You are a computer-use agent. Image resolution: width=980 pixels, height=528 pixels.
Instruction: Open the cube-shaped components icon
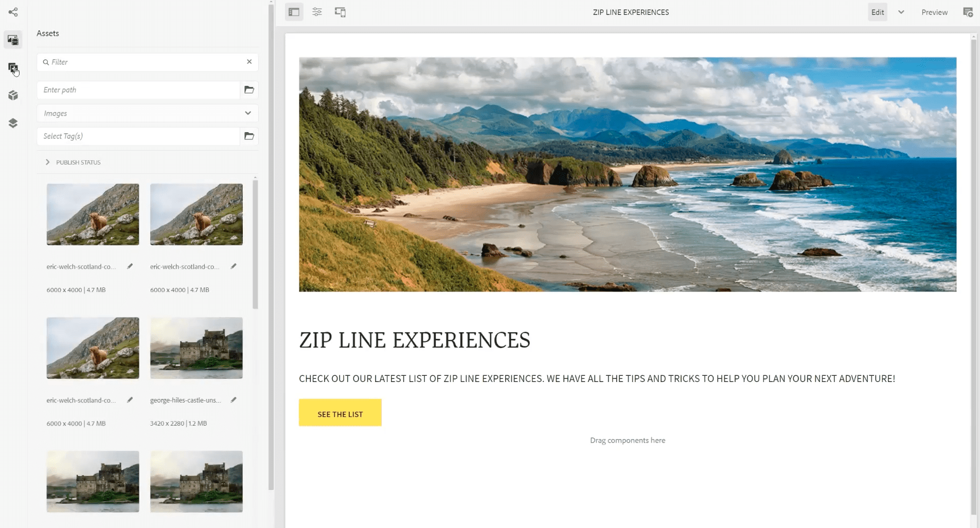tap(13, 95)
